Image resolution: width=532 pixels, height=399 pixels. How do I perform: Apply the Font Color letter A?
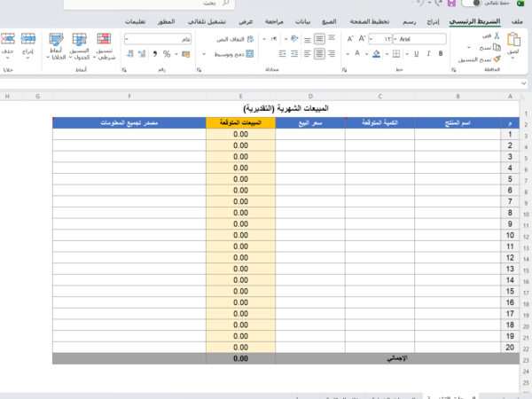pos(357,53)
